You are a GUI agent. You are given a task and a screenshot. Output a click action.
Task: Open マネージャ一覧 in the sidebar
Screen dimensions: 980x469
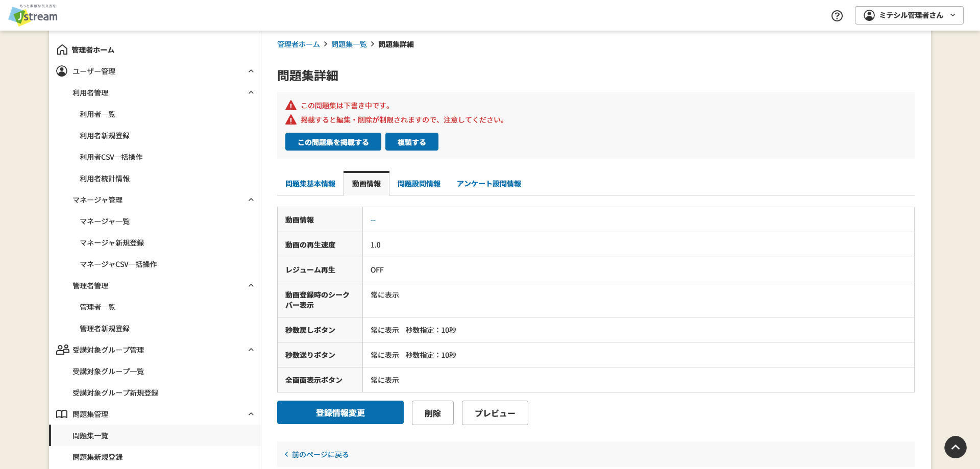pos(105,221)
